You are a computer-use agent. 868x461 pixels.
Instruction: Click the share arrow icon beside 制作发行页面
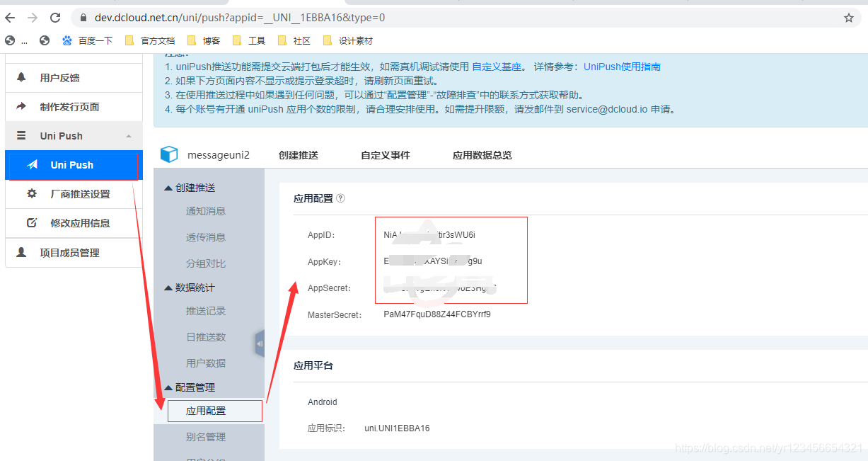(21, 106)
